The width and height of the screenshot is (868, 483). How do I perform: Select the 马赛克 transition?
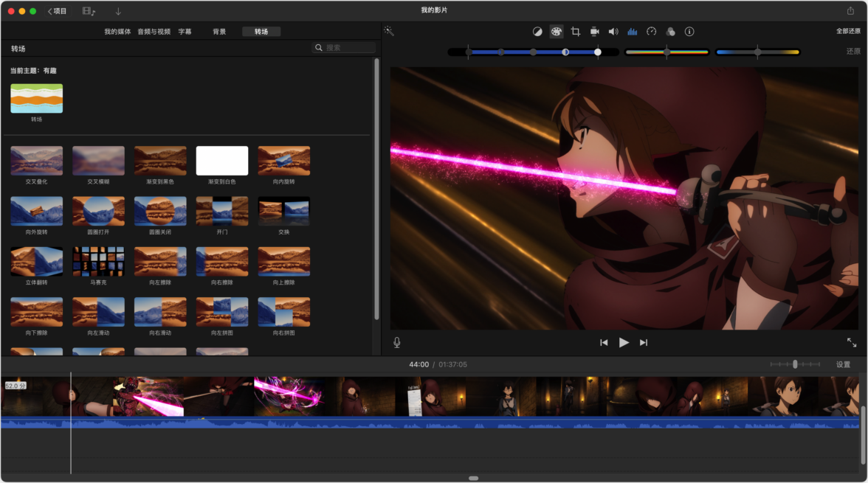tap(99, 261)
